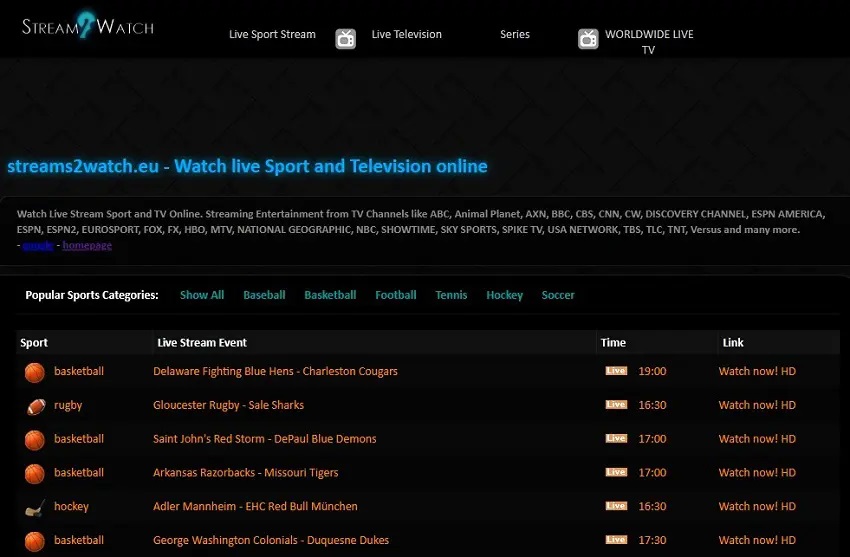Click the Stream2Watch logo
Viewport: 850px width, 557px height.
[88, 25]
